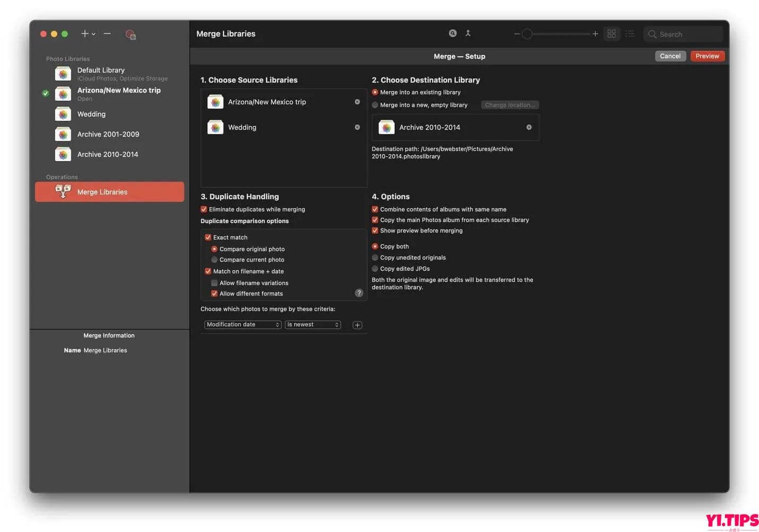Click the 'Operations' sidebar section header
The height and width of the screenshot is (532, 759).
(x=62, y=177)
